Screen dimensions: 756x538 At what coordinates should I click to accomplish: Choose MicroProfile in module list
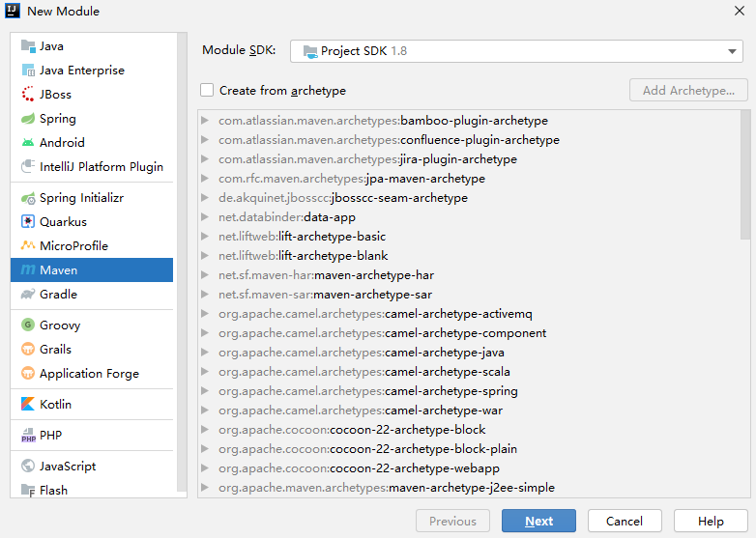(x=73, y=246)
